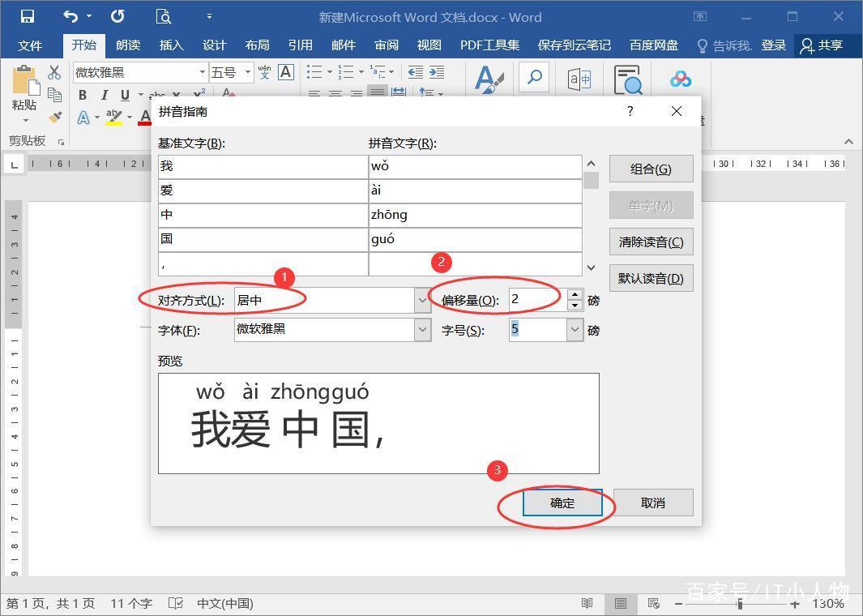Click the Print Preview icon in quick access
Viewport: 863px width, 616px height.
click(164, 16)
